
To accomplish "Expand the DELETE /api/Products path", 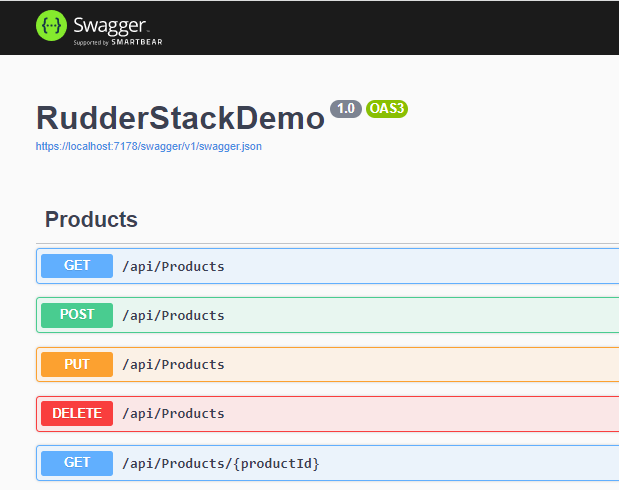I will click(173, 413).
